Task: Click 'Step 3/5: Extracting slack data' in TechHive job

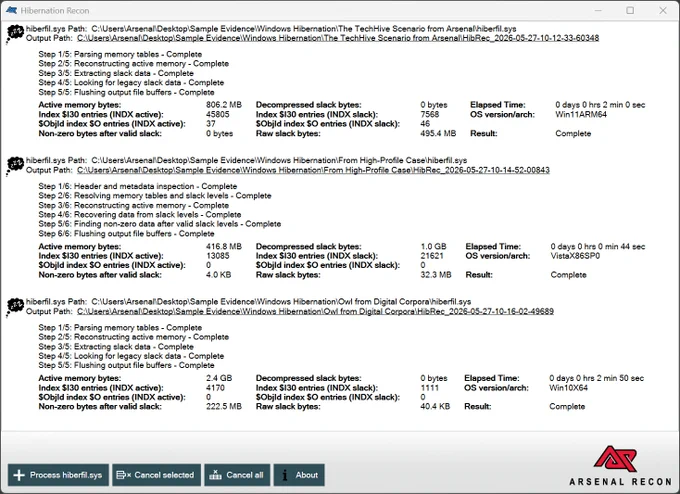Action: (x=95, y=73)
